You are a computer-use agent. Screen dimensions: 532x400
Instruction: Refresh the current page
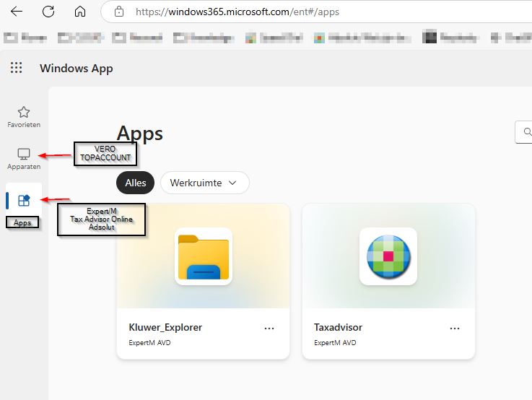coord(48,12)
